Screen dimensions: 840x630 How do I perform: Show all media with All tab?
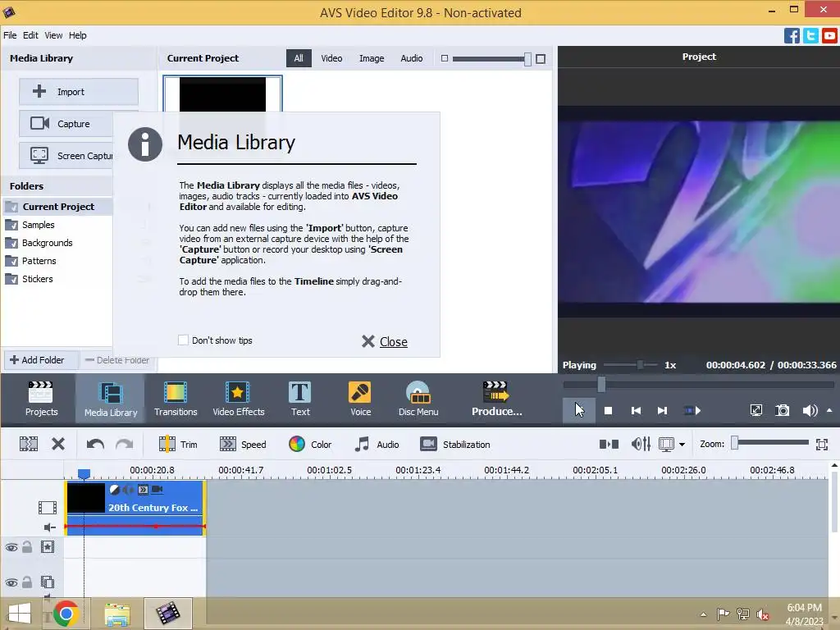click(299, 58)
